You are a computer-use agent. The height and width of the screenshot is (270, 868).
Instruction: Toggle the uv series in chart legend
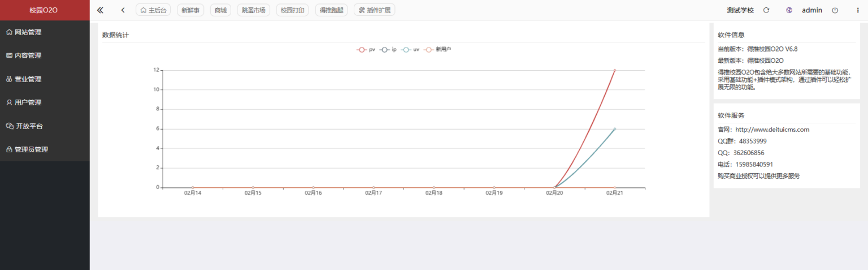pos(410,50)
